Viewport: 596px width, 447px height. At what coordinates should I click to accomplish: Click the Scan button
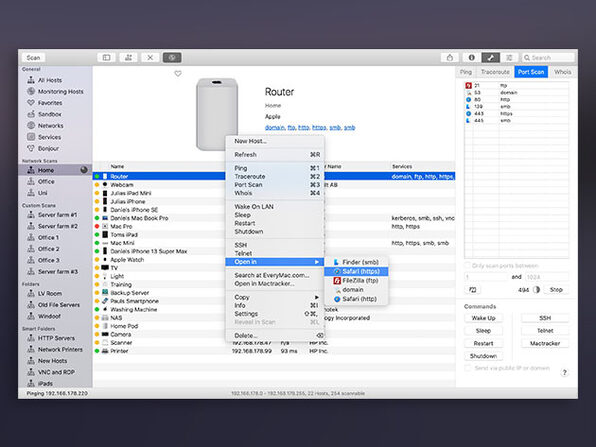(33, 57)
